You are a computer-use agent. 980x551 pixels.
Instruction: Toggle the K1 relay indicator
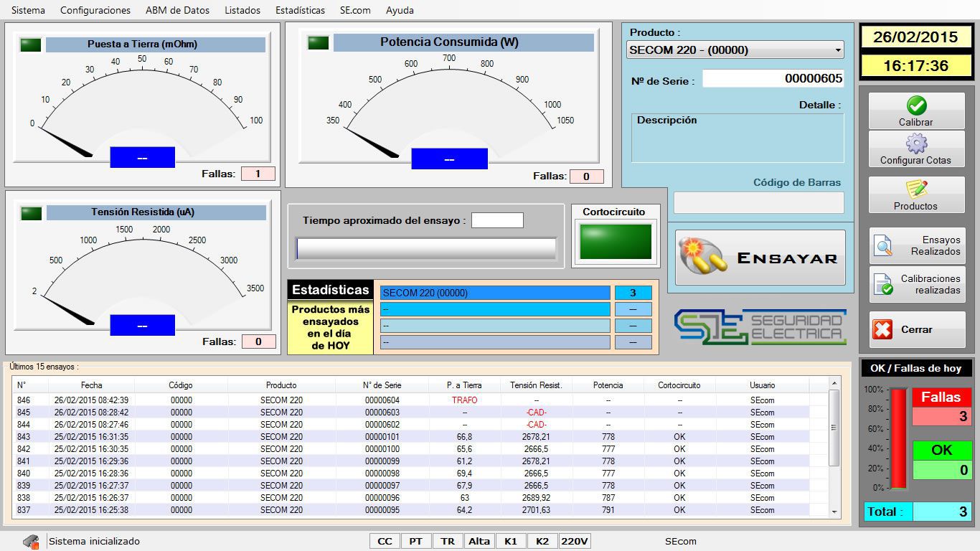[x=510, y=541]
